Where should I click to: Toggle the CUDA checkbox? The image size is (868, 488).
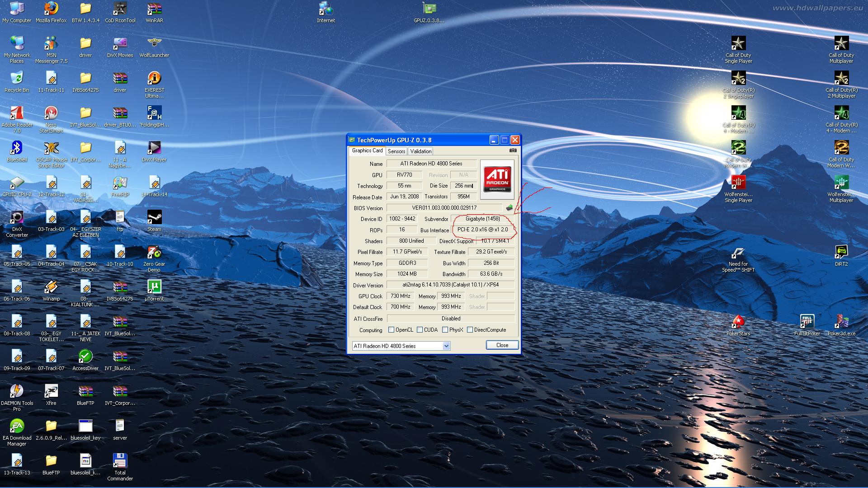pos(420,330)
